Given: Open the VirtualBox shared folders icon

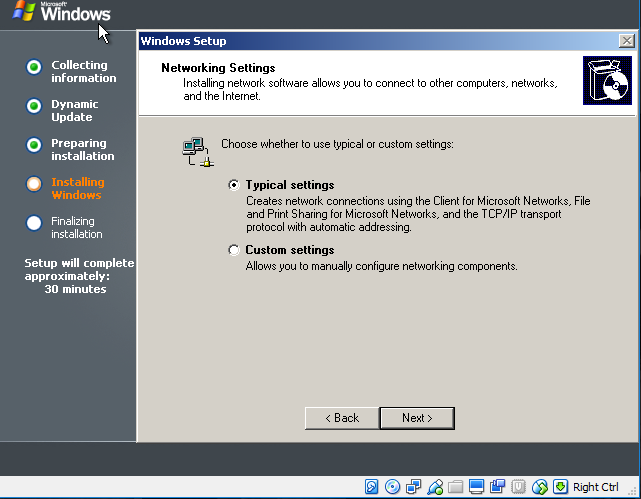Looking at the screenshot, I should 455,487.
